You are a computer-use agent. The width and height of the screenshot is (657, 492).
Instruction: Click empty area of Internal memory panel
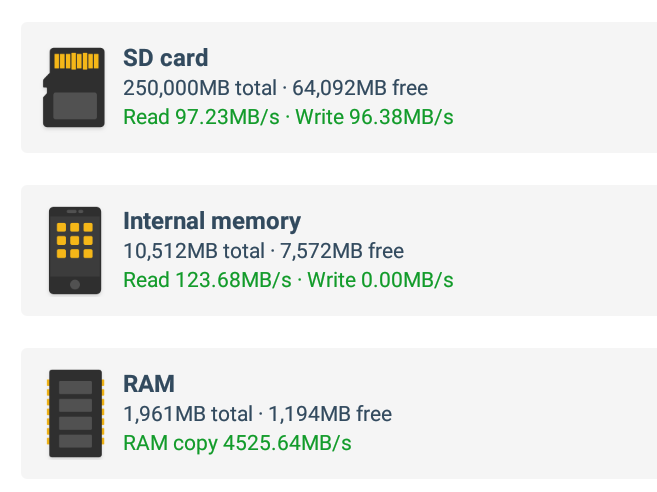click(x=553, y=250)
